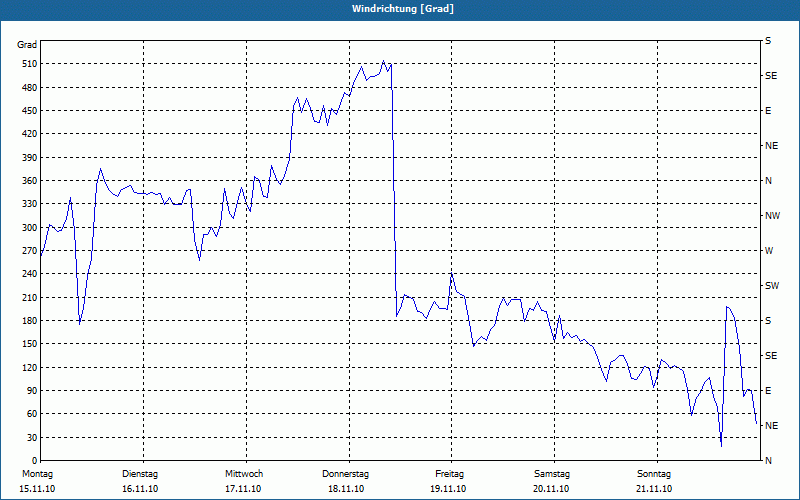Select the date '16.11.10'
This screenshot has height=500, width=800.
pyautogui.click(x=140, y=489)
